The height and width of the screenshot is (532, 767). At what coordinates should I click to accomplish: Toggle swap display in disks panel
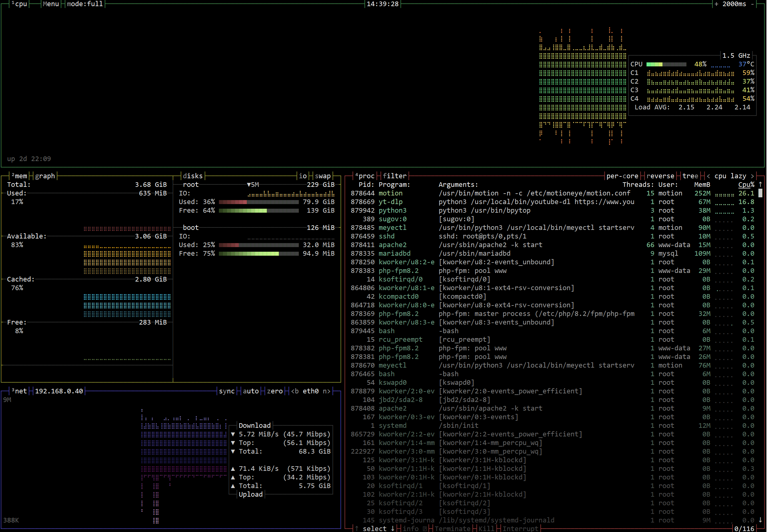tap(323, 176)
